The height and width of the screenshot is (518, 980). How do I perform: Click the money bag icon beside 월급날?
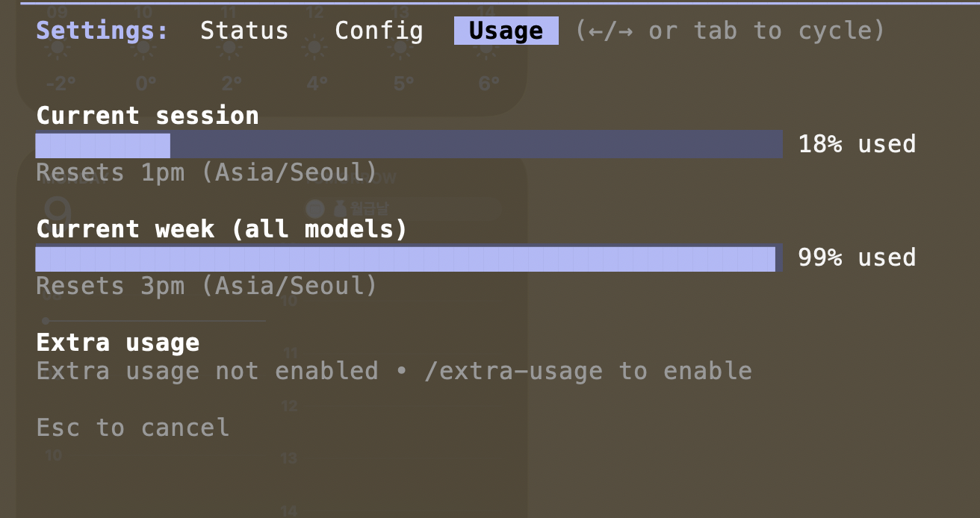341,208
